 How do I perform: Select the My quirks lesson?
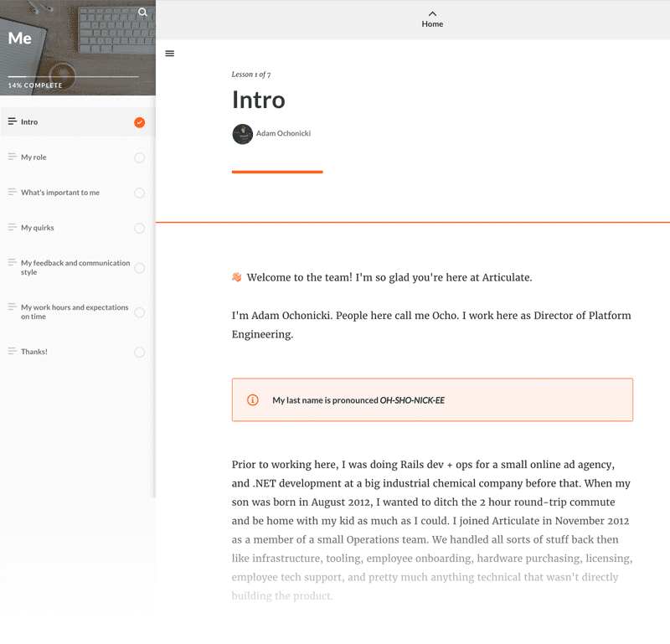coord(77,228)
